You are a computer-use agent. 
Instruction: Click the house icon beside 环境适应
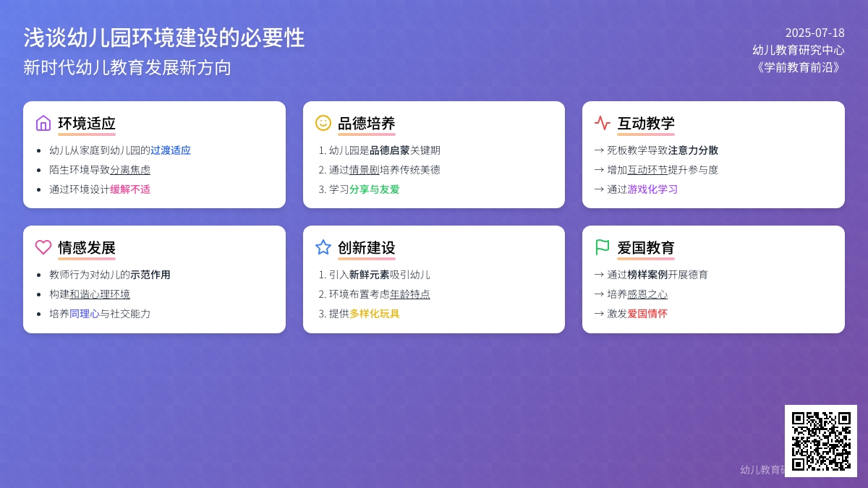(x=43, y=123)
